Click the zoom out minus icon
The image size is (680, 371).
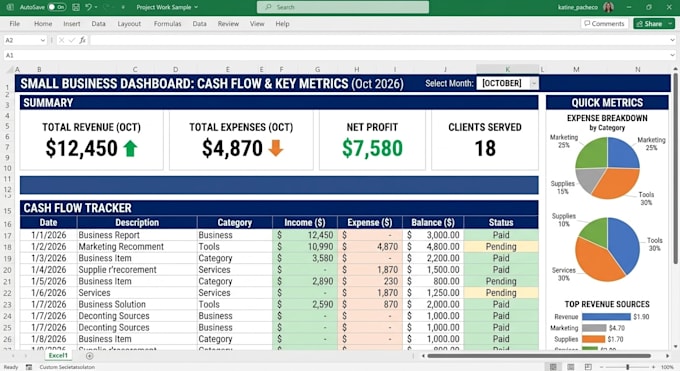pyautogui.click(x=601, y=367)
